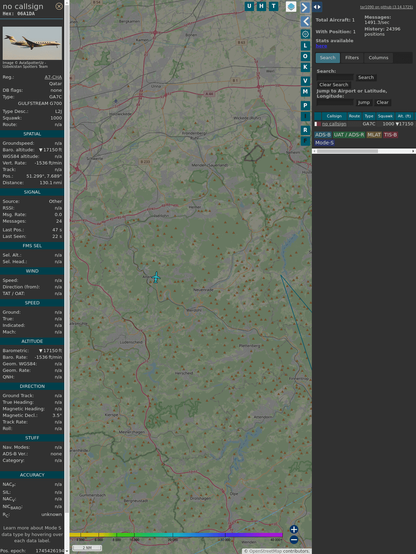Screen dimensions: 416x554
Task: Click the double-arrow sidebar width toggle
Action: point(317,7)
